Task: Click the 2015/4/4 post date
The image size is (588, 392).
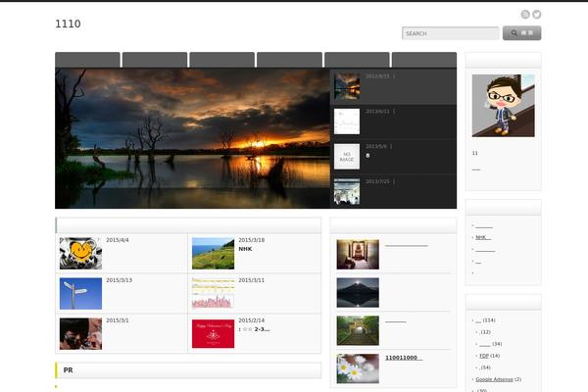Action: [118, 240]
